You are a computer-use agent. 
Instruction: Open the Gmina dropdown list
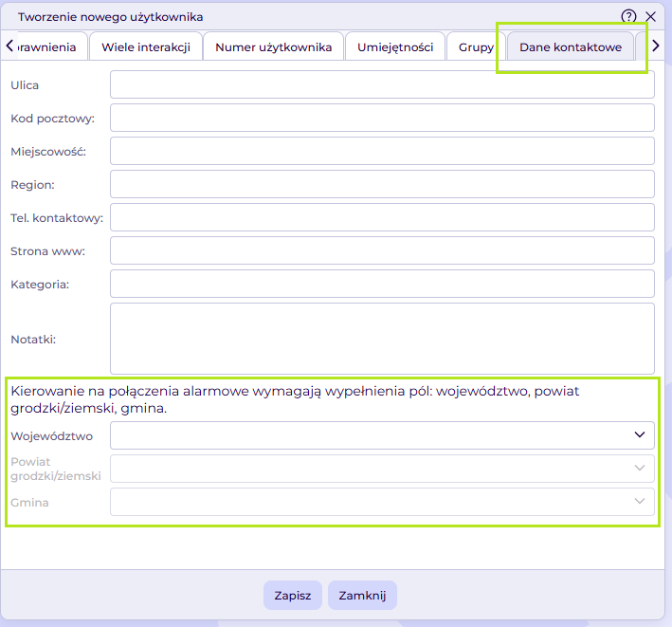(382, 502)
